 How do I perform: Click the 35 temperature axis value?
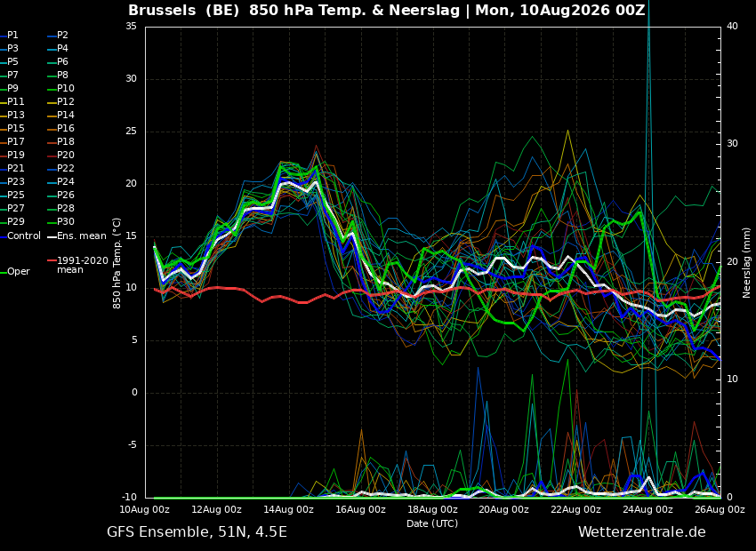[x=131, y=26]
